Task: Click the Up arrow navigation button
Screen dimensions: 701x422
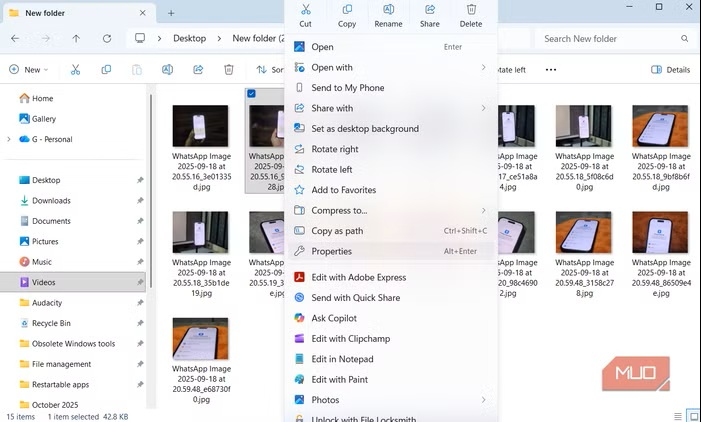Action: point(76,38)
